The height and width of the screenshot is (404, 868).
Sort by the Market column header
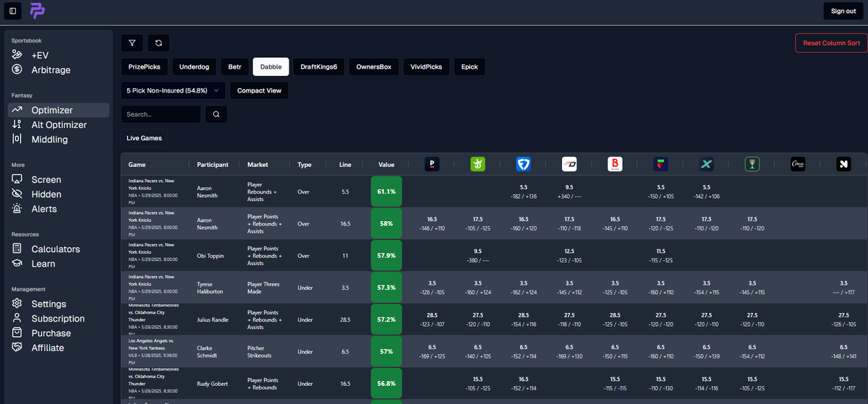258,164
